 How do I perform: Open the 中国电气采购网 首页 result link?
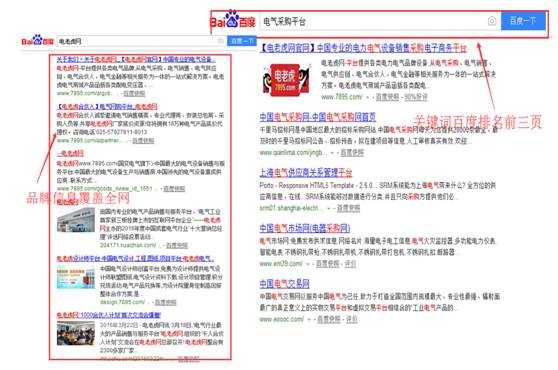[317, 117]
